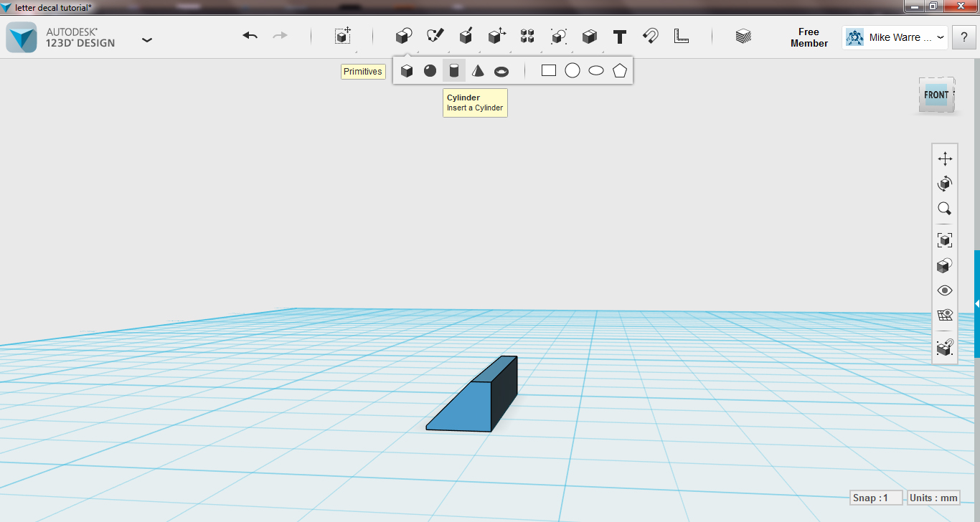980x522 pixels.
Task: Open the Snap value setting
Action: point(876,498)
